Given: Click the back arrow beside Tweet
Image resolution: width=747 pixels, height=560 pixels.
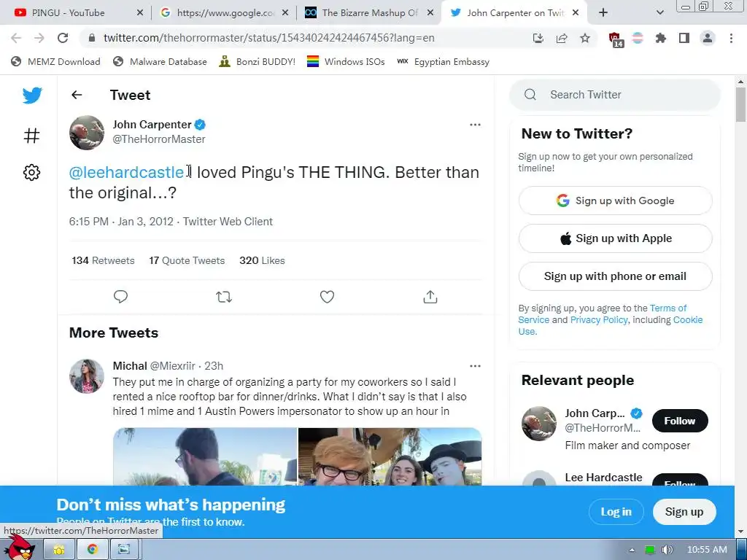Looking at the screenshot, I should click(77, 95).
